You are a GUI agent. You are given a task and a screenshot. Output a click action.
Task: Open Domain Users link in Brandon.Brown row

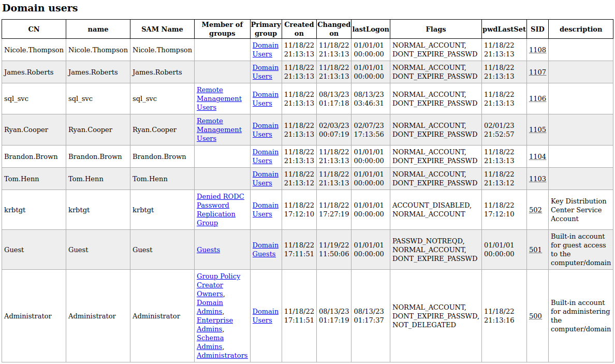(265, 156)
